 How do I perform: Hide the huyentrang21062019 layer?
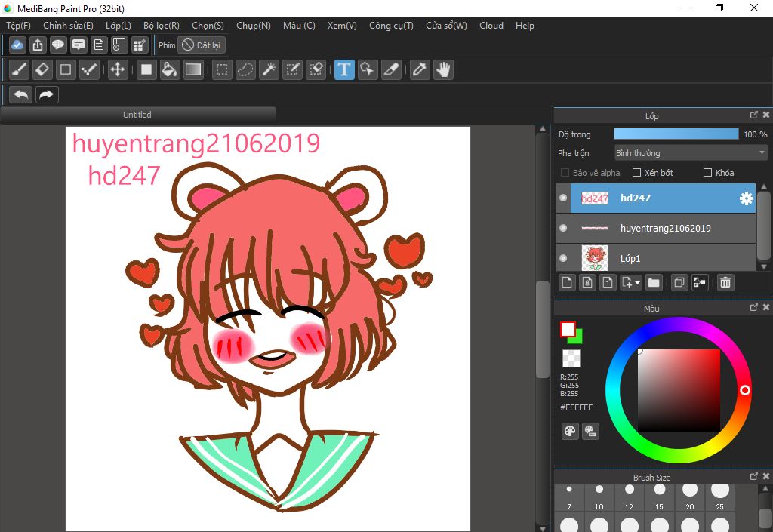(563, 228)
